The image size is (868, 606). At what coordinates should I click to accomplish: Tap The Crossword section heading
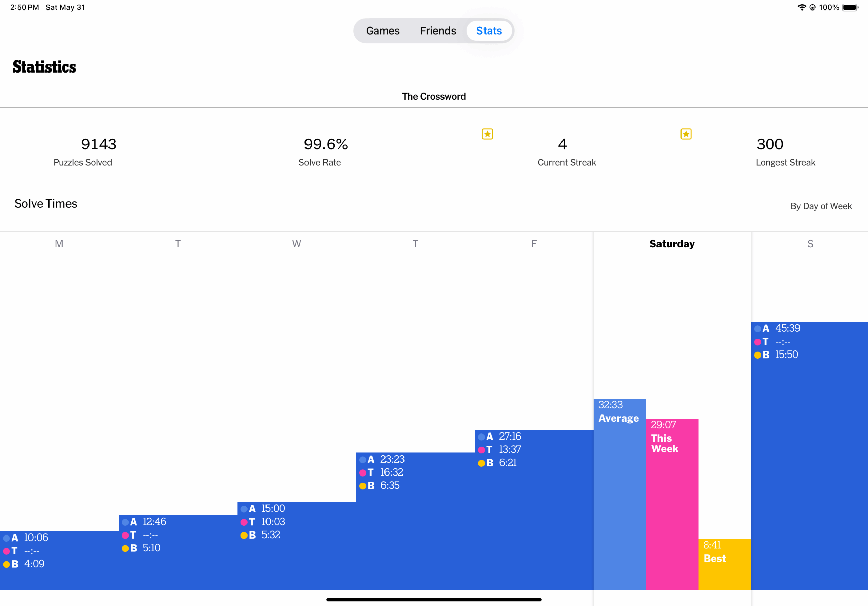pyautogui.click(x=434, y=96)
